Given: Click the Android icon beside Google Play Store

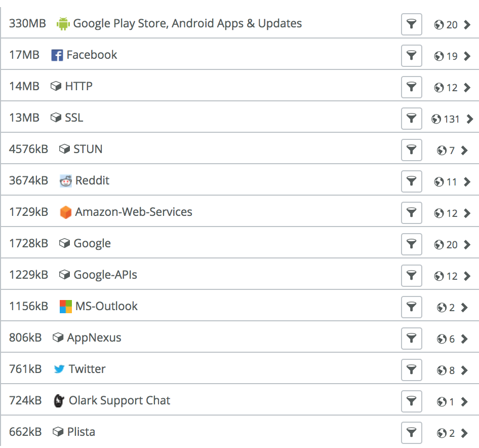Looking at the screenshot, I should coord(63,23).
